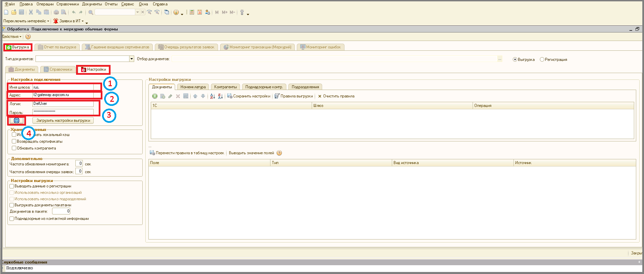
Task: Click the wrench Service tools icon
Action: point(242,12)
